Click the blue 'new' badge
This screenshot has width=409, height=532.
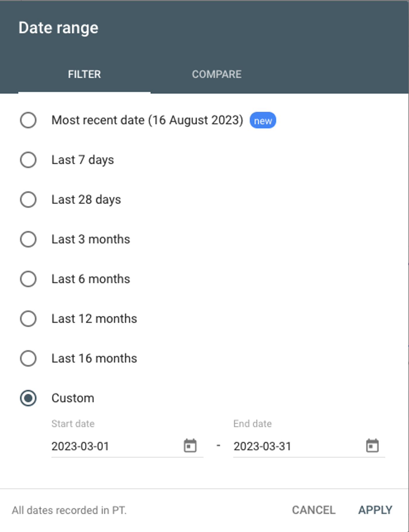[x=262, y=120]
